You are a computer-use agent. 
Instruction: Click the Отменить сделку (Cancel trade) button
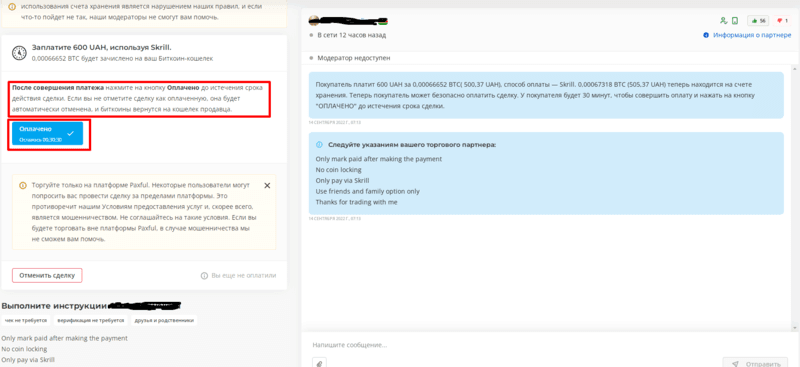(x=47, y=275)
